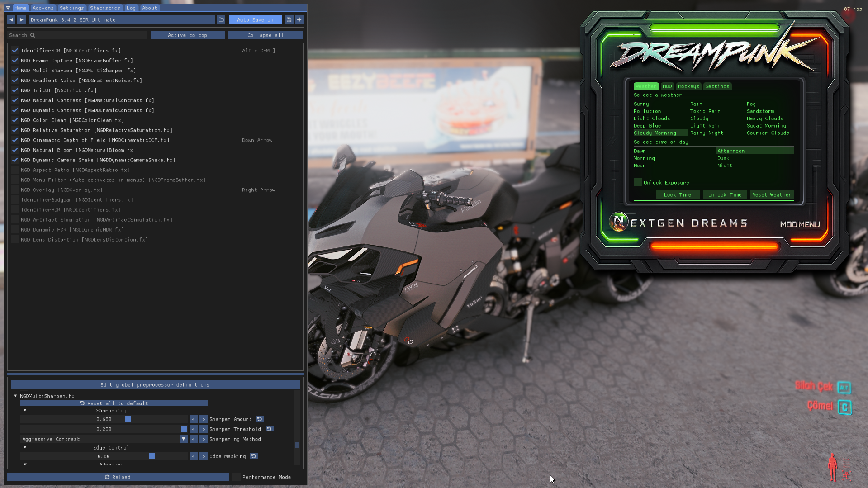The height and width of the screenshot is (488, 868).
Task: Adjust the Edge Masking slider
Action: point(104,456)
